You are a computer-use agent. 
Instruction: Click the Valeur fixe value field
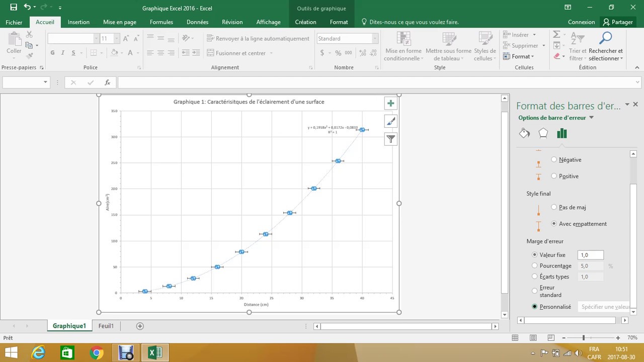click(591, 255)
